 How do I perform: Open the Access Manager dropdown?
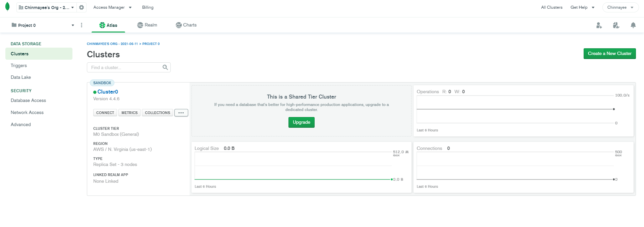tap(112, 7)
